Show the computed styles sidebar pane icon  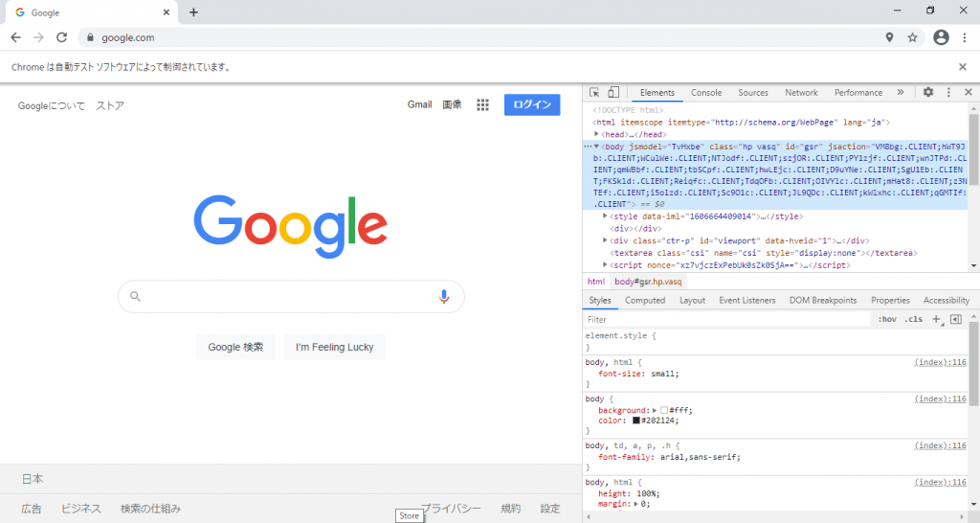click(x=955, y=319)
